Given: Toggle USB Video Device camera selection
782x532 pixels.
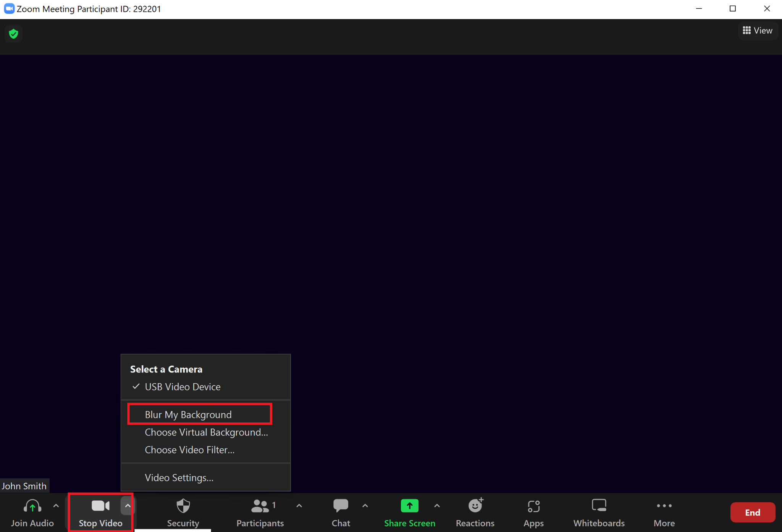Looking at the screenshot, I should tap(182, 387).
